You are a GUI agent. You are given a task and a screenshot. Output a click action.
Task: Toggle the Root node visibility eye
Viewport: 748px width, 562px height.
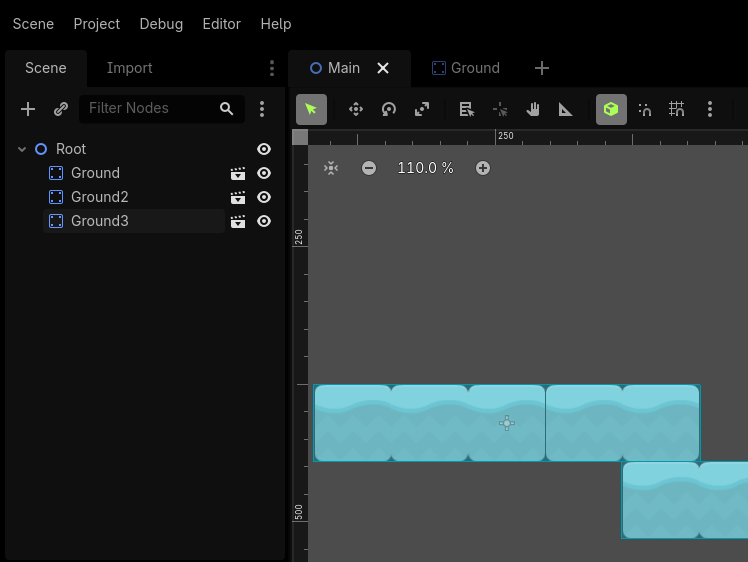click(264, 149)
